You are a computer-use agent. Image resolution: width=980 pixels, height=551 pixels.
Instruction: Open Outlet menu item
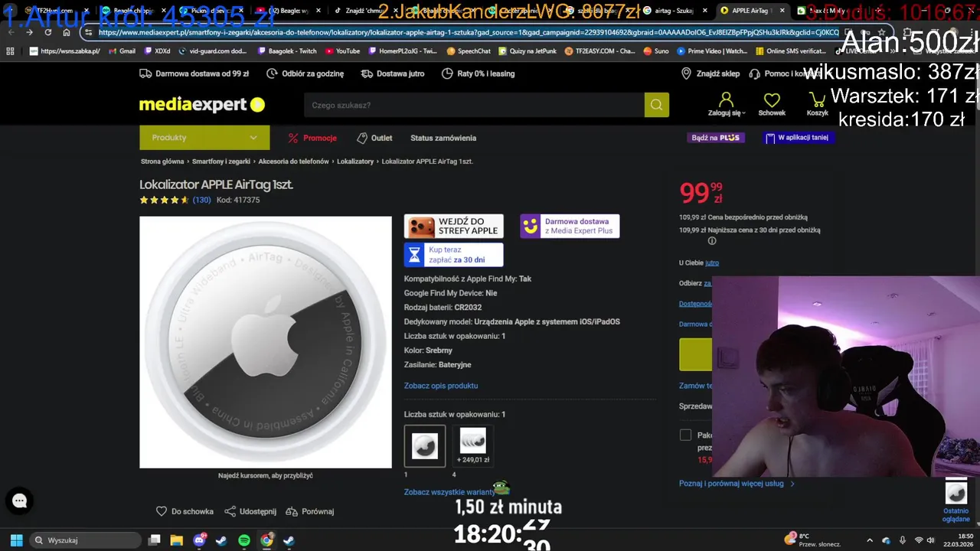click(x=374, y=138)
